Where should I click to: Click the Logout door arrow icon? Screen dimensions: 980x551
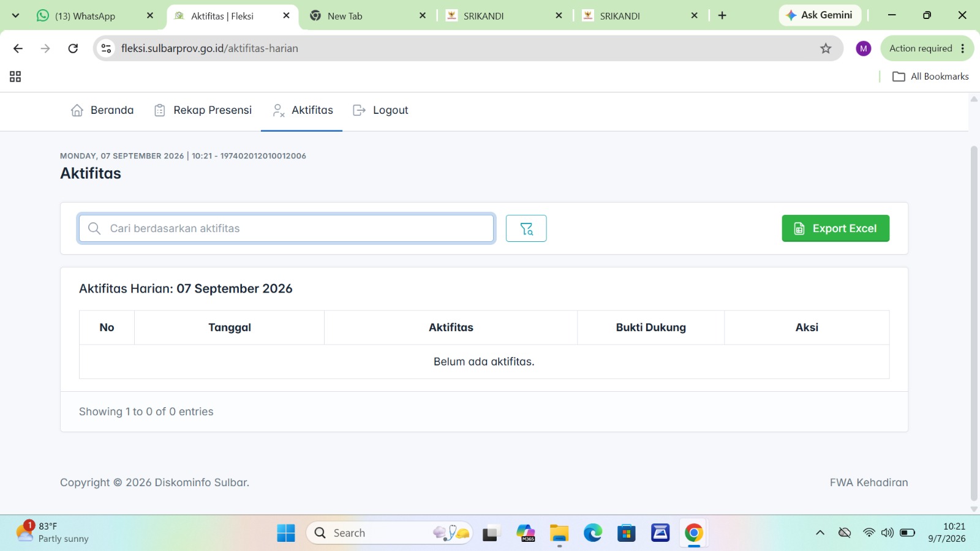click(x=360, y=110)
